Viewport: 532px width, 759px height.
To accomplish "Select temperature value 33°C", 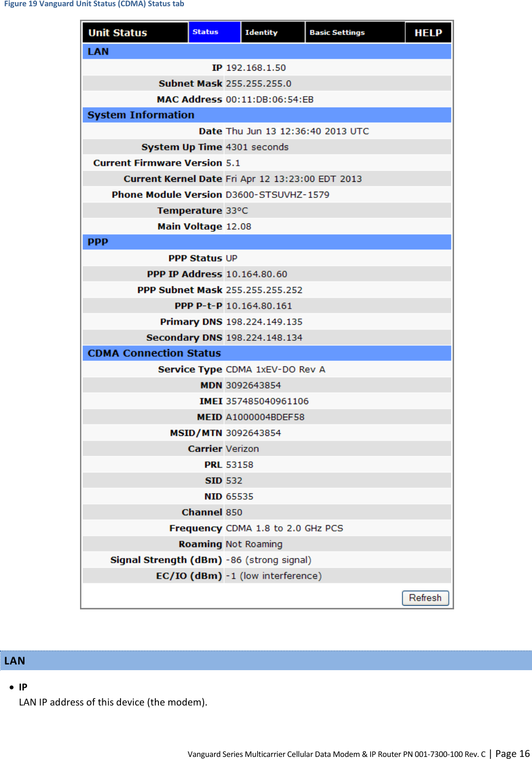I will (237, 210).
